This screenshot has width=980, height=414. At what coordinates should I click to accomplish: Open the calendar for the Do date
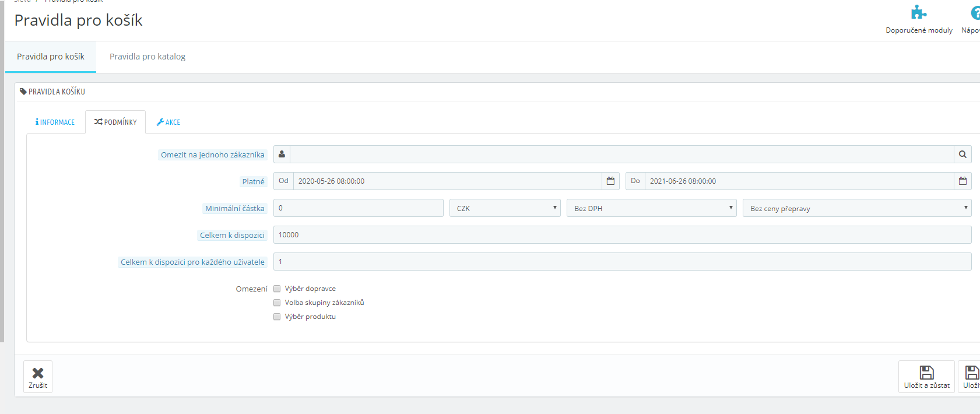click(x=963, y=181)
